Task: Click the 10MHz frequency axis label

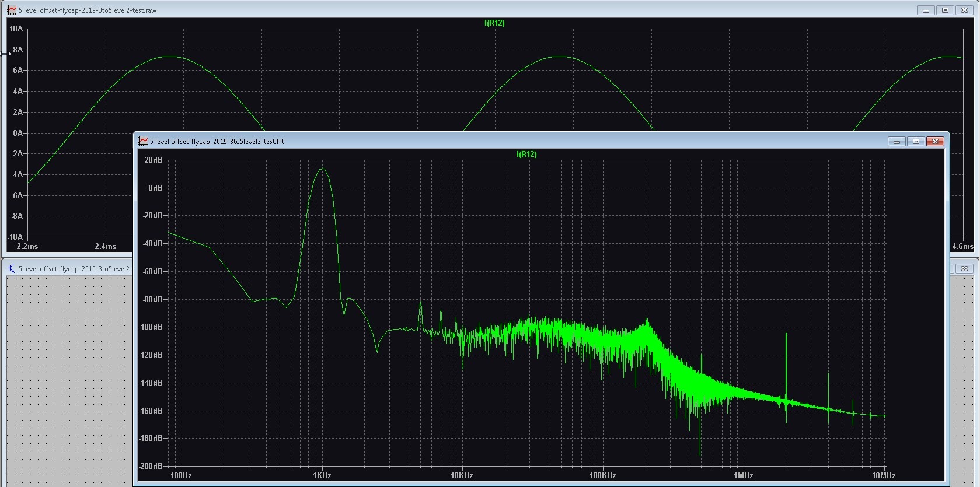Action: (884, 475)
